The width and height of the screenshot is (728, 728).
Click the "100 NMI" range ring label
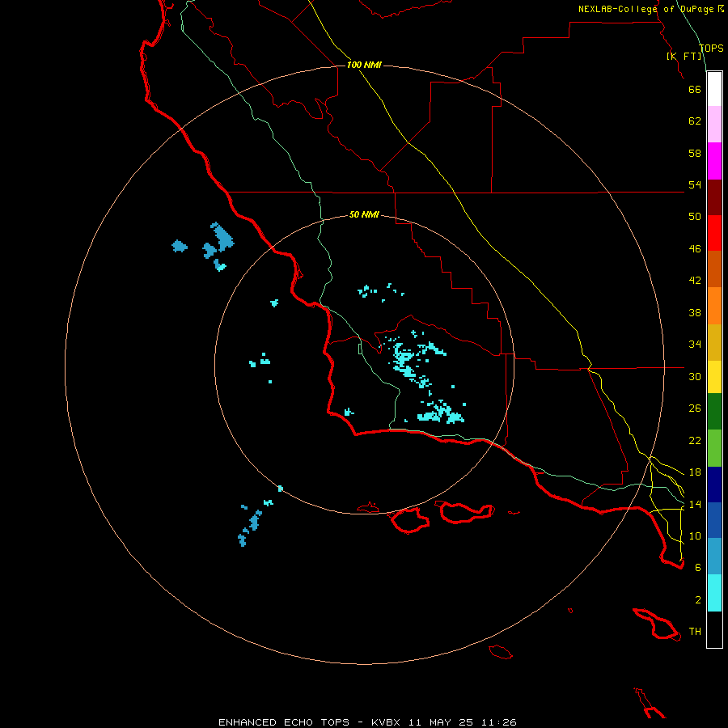point(364,65)
